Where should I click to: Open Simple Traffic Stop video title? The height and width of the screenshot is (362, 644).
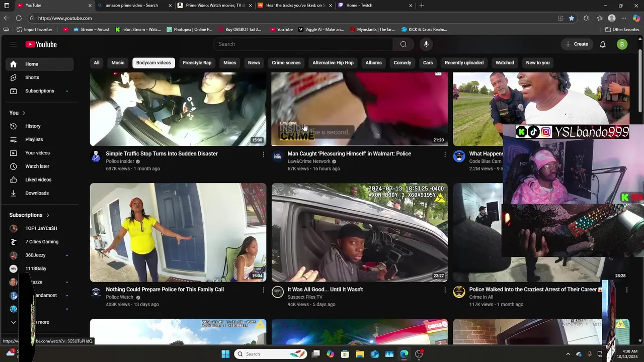pos(162,154)
